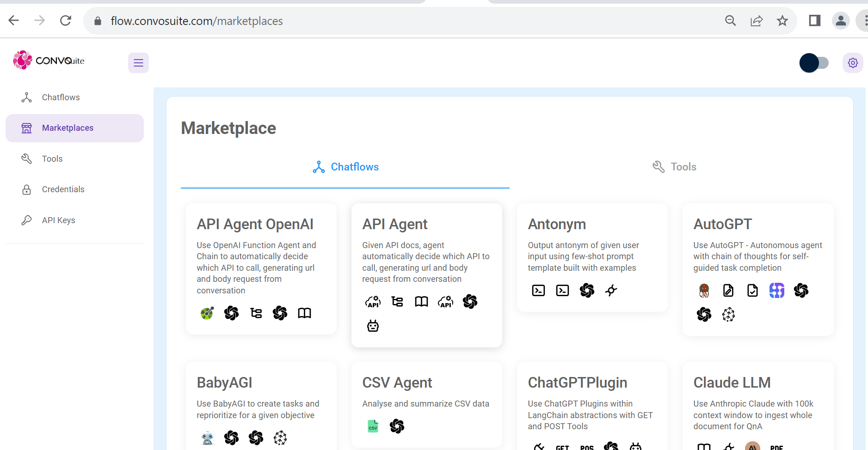Image resolution: width=868 pixels, height=450 pixels.
Task: Open API Keys in the sidebar
Action: click(74, 220)
